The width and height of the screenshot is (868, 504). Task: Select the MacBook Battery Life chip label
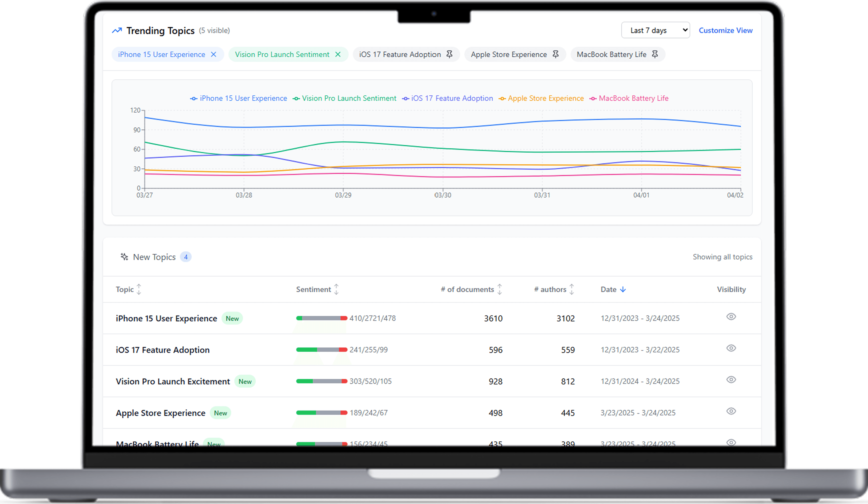611,54
